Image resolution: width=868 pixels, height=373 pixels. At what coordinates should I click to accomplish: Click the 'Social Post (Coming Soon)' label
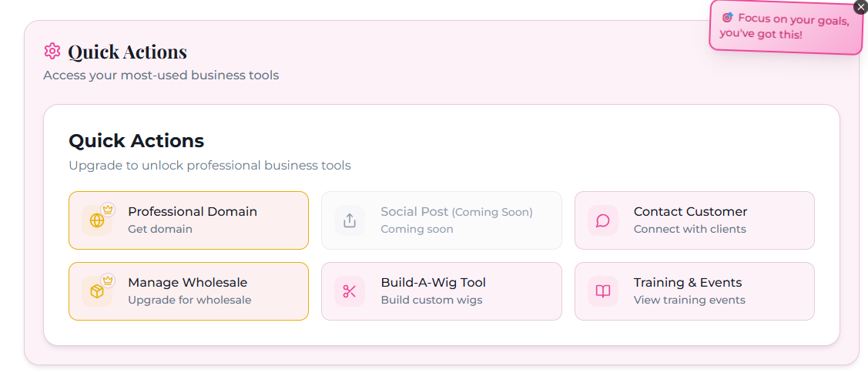coord(456,211)
